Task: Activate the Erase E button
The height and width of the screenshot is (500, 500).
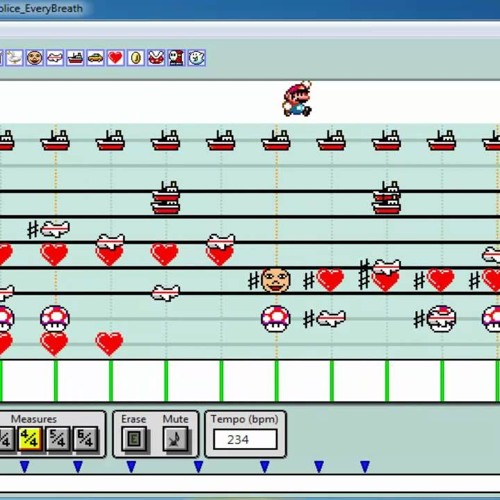Action: (133, 439)
